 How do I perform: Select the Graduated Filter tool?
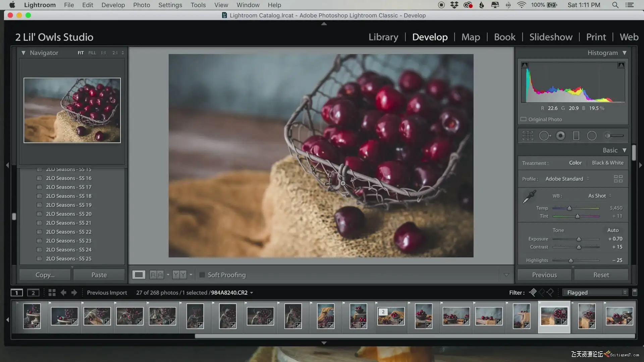576,136
